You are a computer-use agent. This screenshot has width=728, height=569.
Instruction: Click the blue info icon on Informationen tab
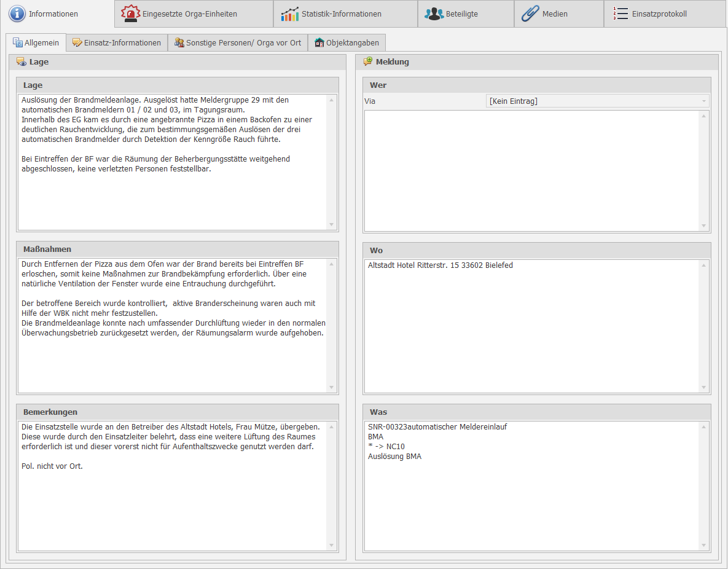tap(17, 14)
